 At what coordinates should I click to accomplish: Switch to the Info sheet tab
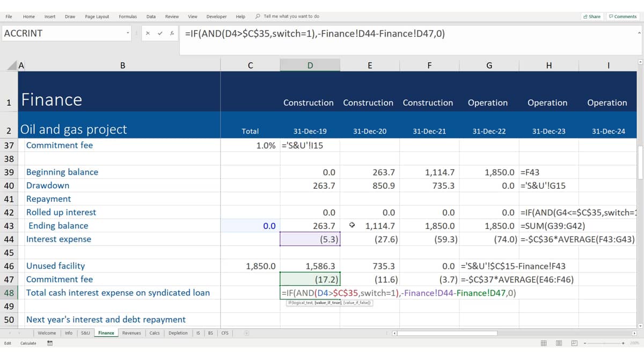coord(69,333)
